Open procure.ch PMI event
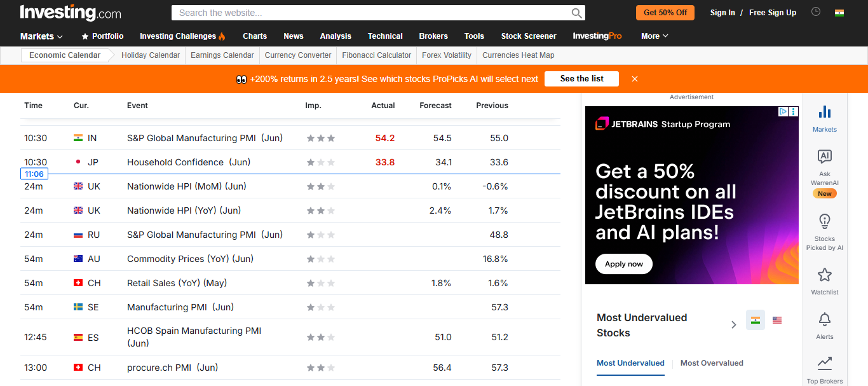Image resolution: width=868 pixels, height=386 pixels. click(x=172, y=368)
